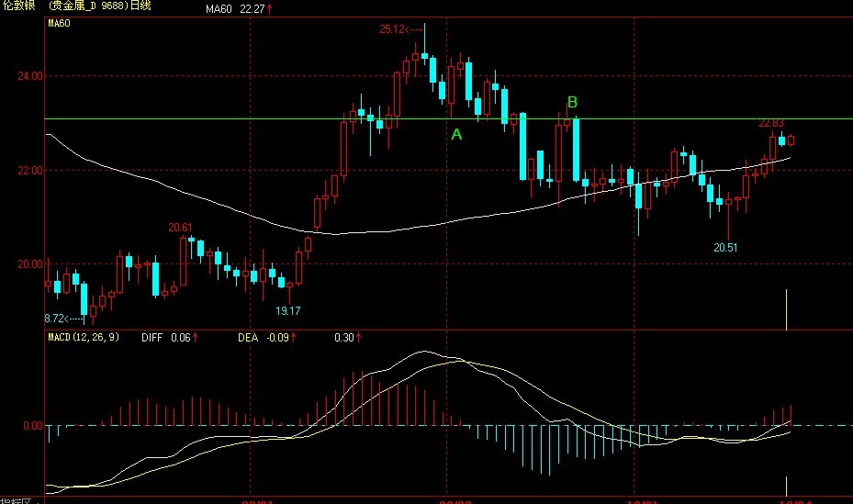This screenshot has width=853, height=504.
Task: Click the green letter A annotation
Action: [456, 134]
